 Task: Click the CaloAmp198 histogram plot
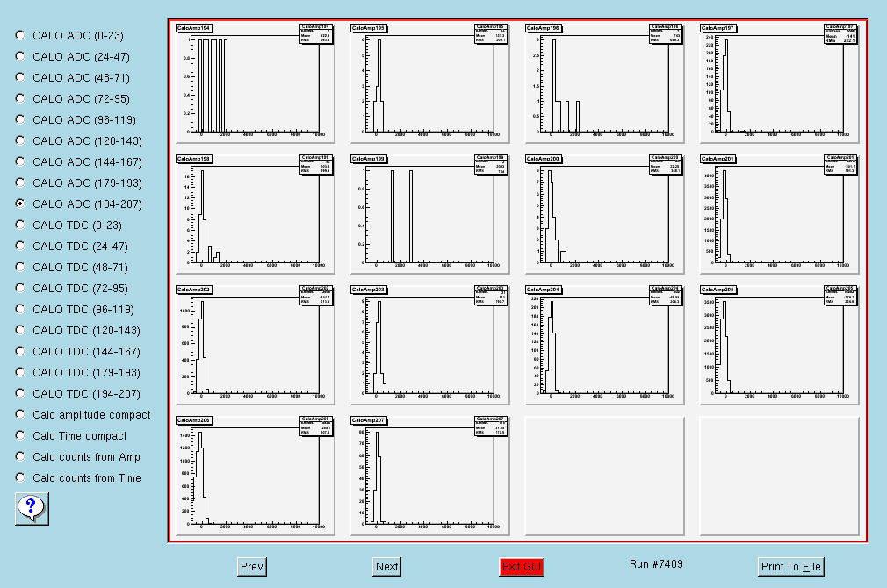[x=256, y=214]
